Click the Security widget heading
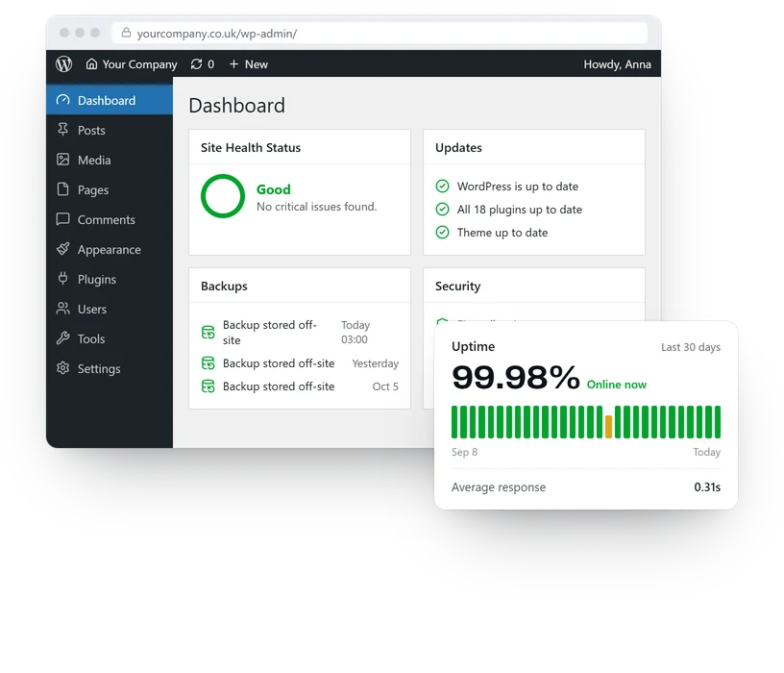 click(x=457, y=287)
